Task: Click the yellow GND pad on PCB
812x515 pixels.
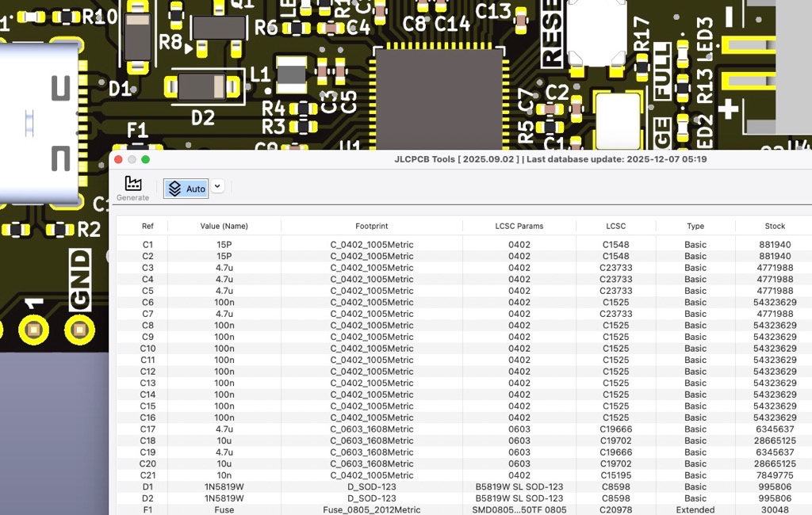Action: click(80, 328)
